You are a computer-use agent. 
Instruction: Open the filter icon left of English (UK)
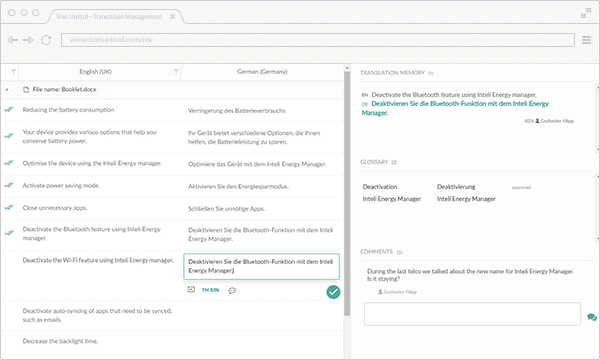14,72
